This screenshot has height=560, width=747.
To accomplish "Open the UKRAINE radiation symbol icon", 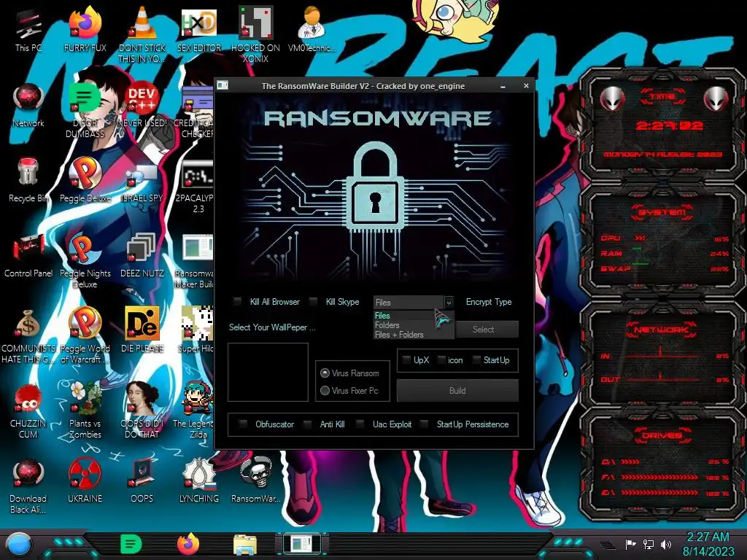I will pyautogui.click(x=85, y=480).
